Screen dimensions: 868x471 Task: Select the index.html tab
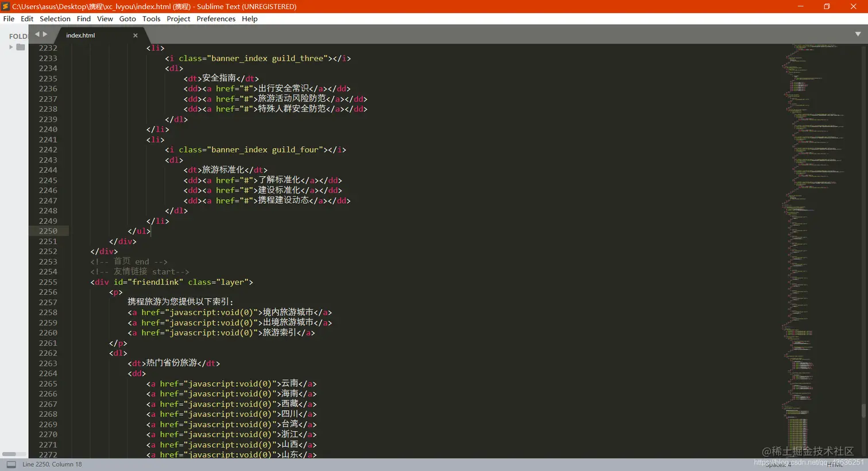(x=80, y=36)
